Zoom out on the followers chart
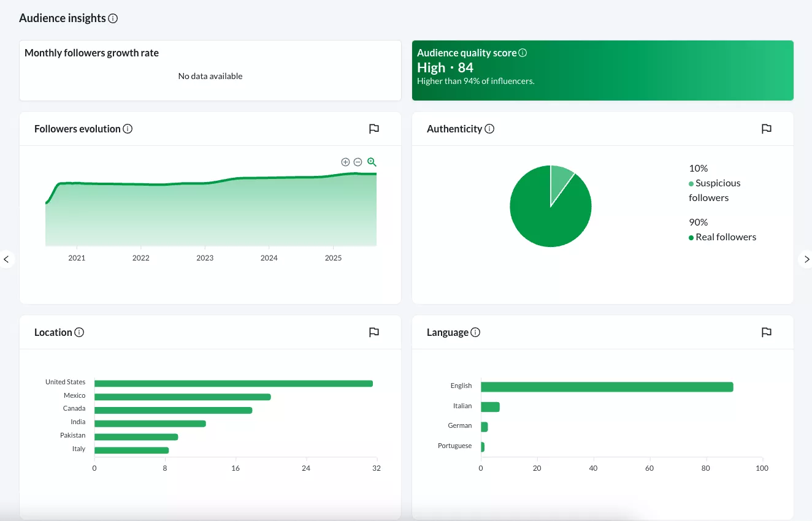This screenshot has width=812, height=521. pos(358,162)
